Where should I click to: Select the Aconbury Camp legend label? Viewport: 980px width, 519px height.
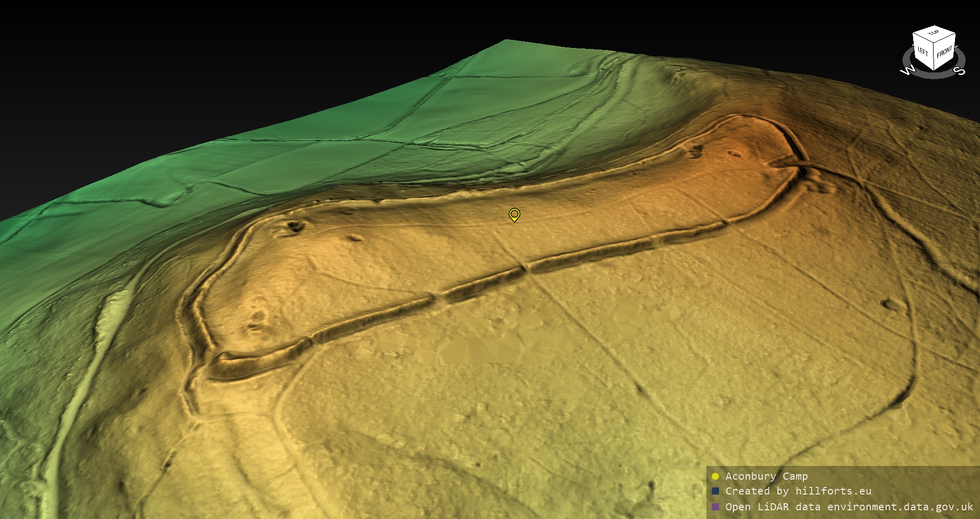coord(766,476)
